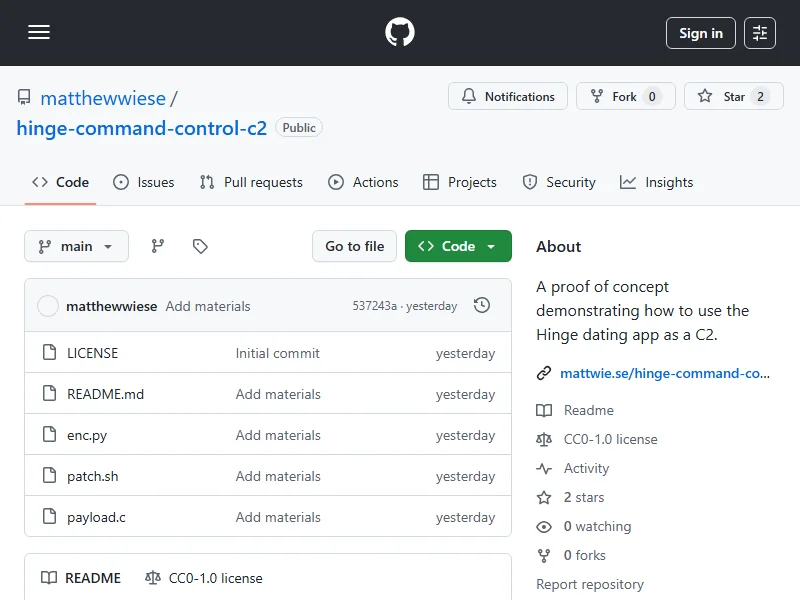
Task: Open the mattwie.se website link
Action: 664,373
